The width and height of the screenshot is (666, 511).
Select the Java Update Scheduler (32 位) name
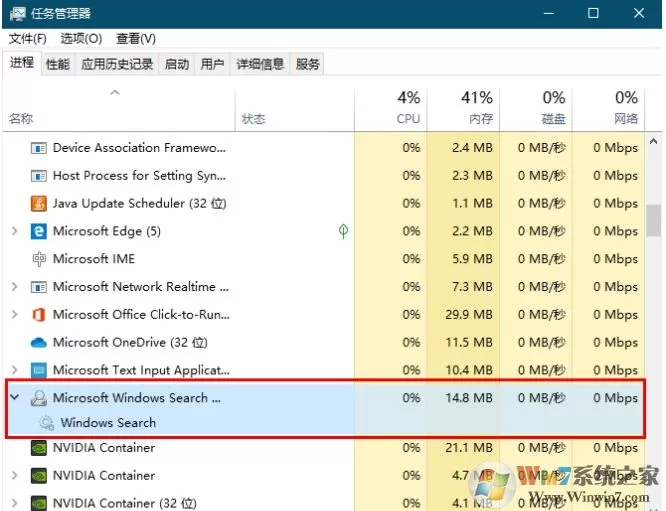(139, 203)
